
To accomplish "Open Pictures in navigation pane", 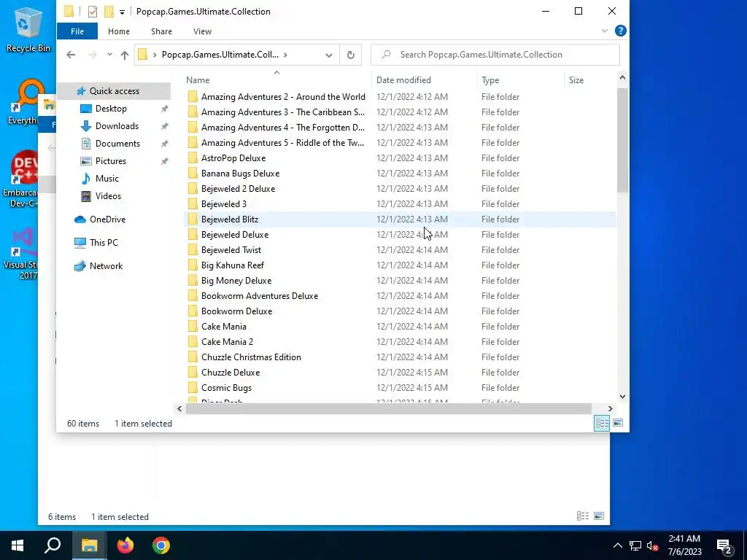I will (111, 161).
